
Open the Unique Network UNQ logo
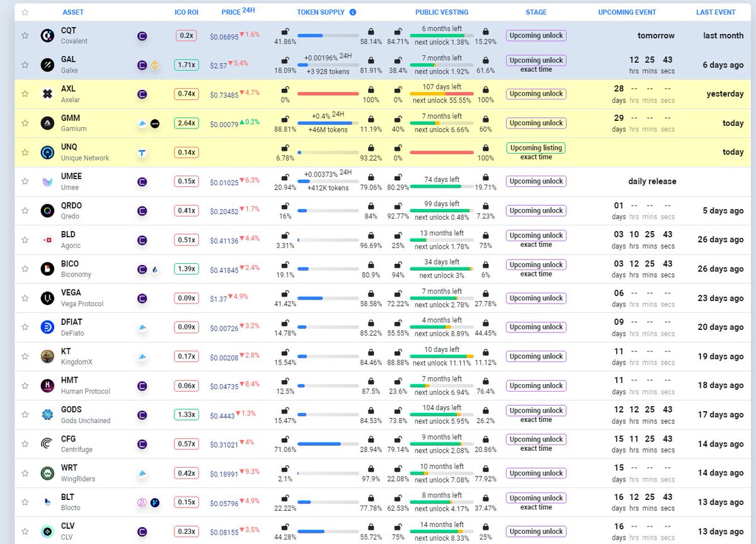47,152
